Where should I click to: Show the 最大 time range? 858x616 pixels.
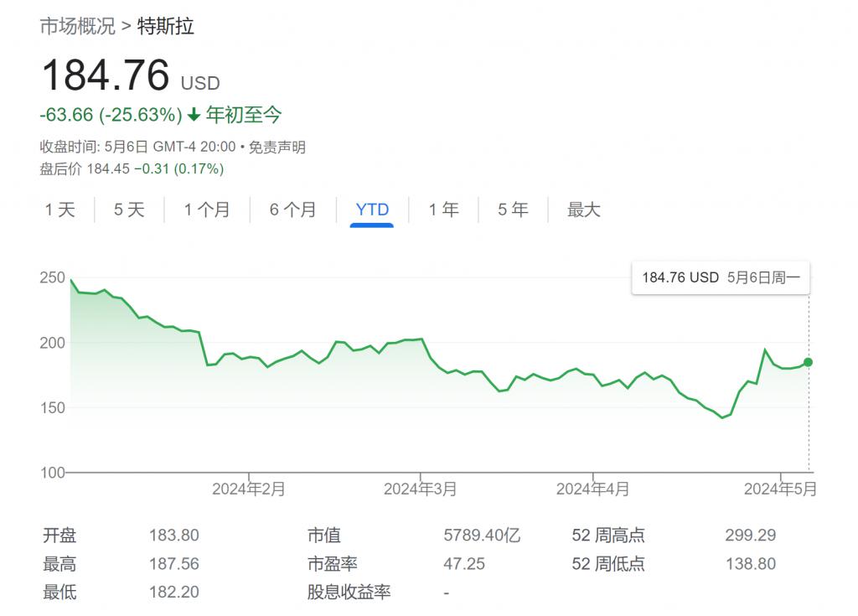(x=584, y=210)
